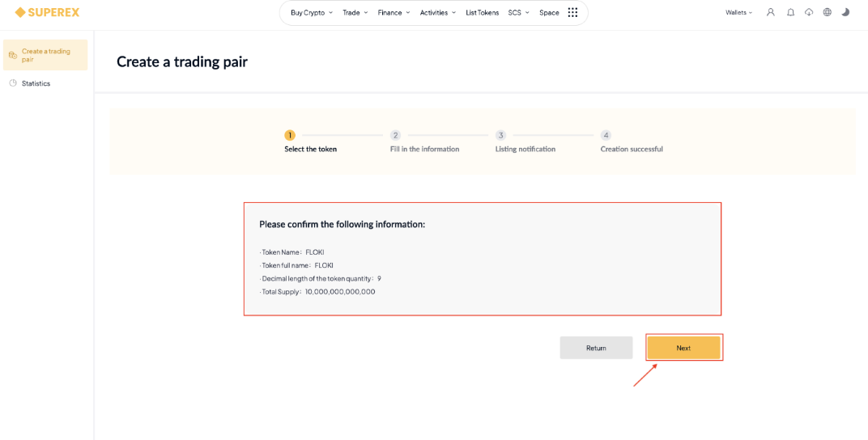Open the user profile icon
The width and height of the screenshot is (868, 440).
[x=770, y=12]
